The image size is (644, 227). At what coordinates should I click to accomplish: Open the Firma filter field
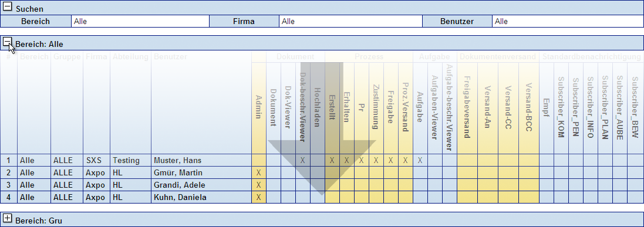coord(350,21)
